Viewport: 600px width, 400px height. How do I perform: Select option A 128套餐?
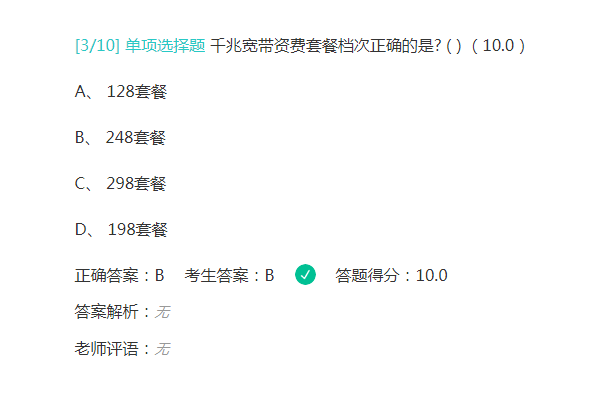[x=121, y=91]
